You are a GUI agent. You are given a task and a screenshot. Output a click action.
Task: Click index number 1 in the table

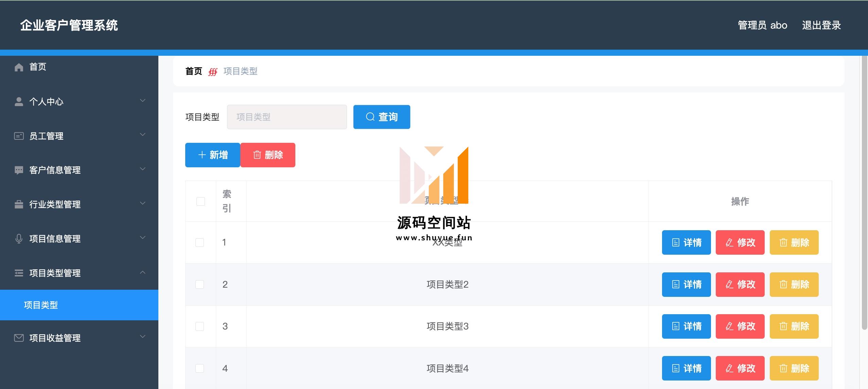click(224, 242)
